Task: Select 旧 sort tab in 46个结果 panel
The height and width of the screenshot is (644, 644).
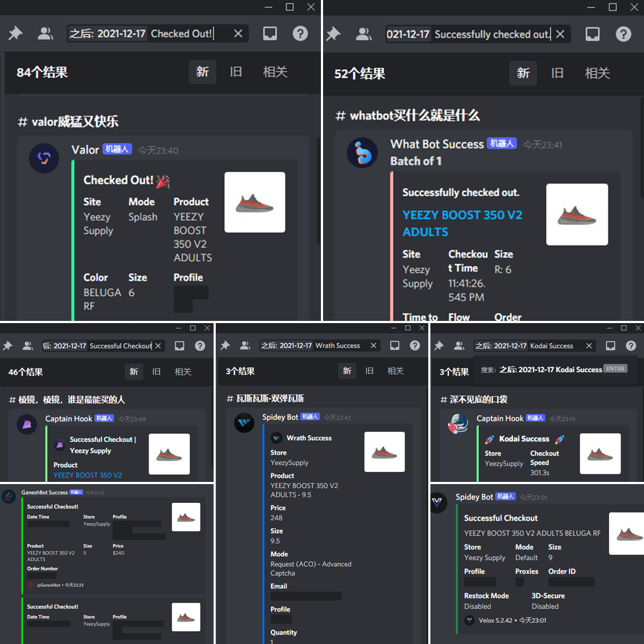Action: point(156,371)
